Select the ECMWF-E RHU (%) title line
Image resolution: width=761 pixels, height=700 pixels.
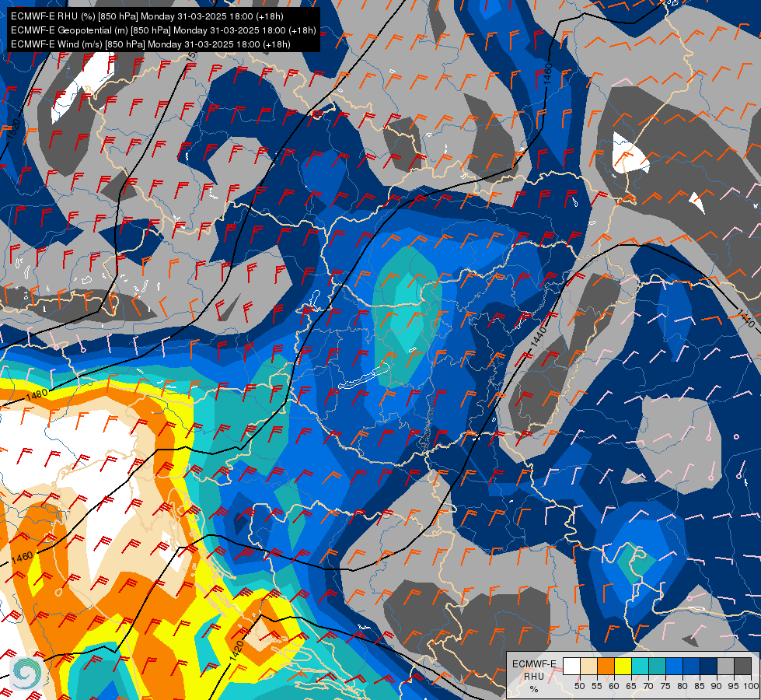(x=147, y=16)
